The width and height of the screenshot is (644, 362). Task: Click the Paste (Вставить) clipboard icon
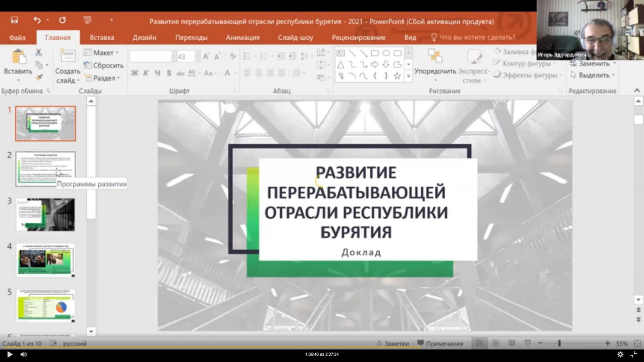18,57
